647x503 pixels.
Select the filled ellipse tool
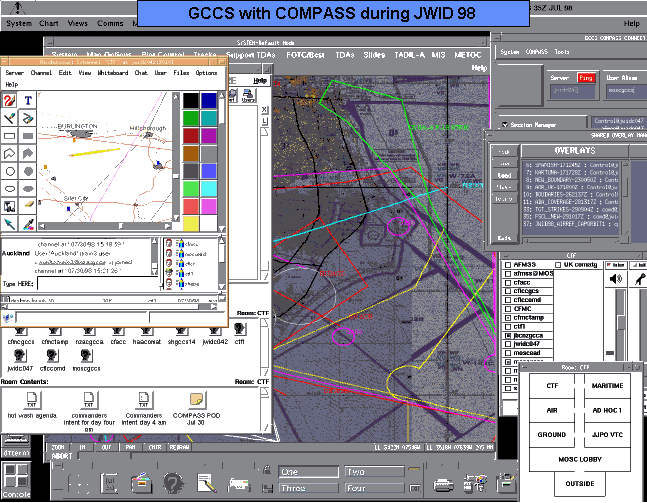coord(28,189)
